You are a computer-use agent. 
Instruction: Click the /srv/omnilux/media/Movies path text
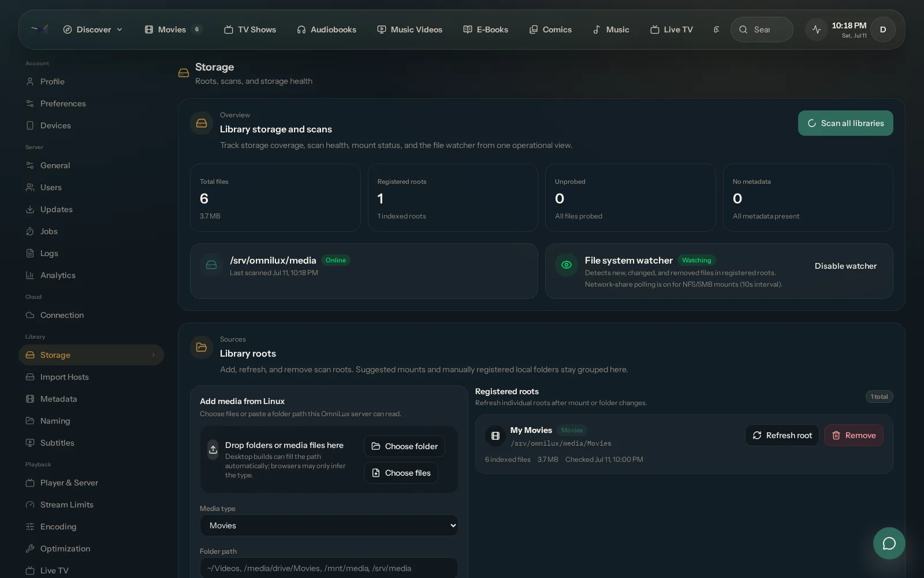(x=561, y=443)
